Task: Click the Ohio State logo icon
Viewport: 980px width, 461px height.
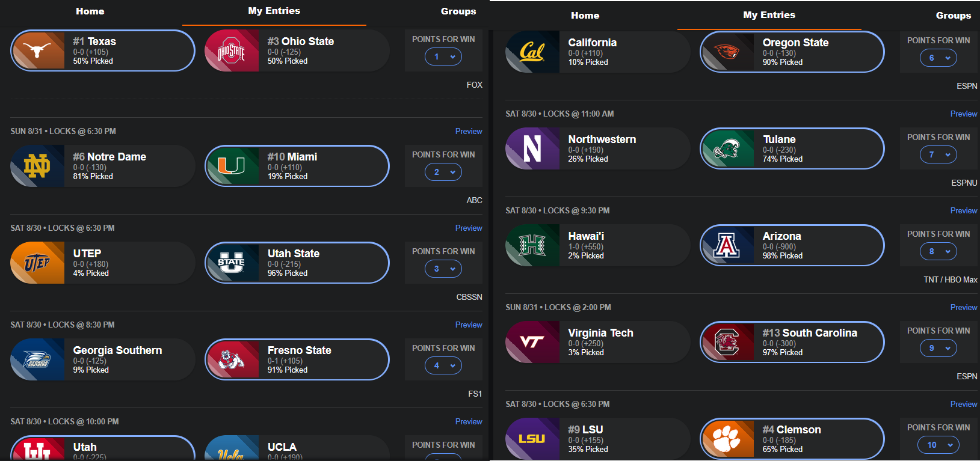Action: 232,51
